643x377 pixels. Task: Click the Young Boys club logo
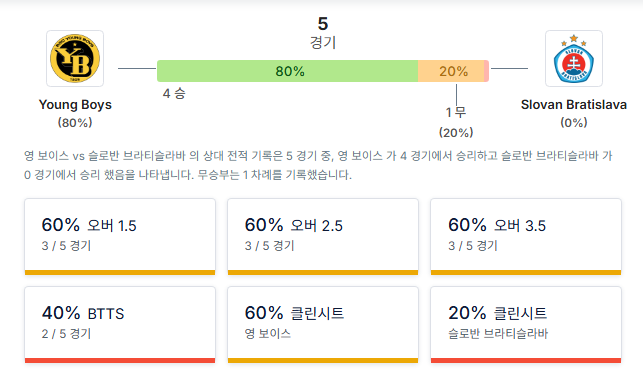(x=75, y=58)
